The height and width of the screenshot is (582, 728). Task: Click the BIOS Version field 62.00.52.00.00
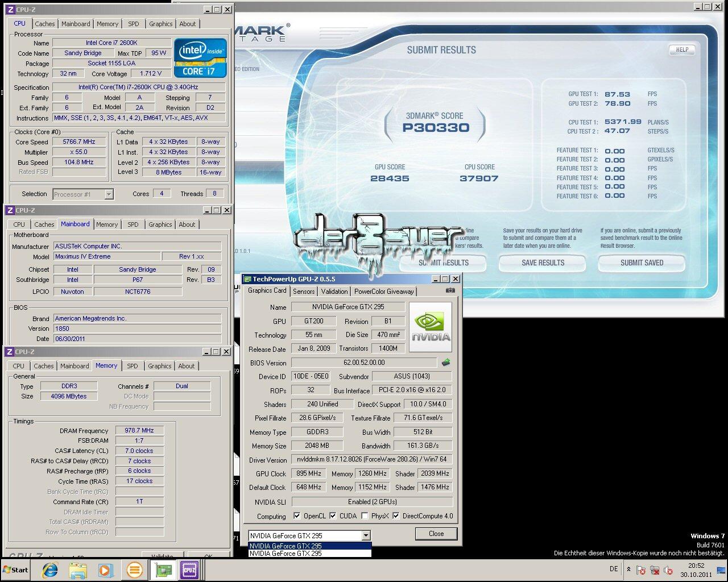364,363
